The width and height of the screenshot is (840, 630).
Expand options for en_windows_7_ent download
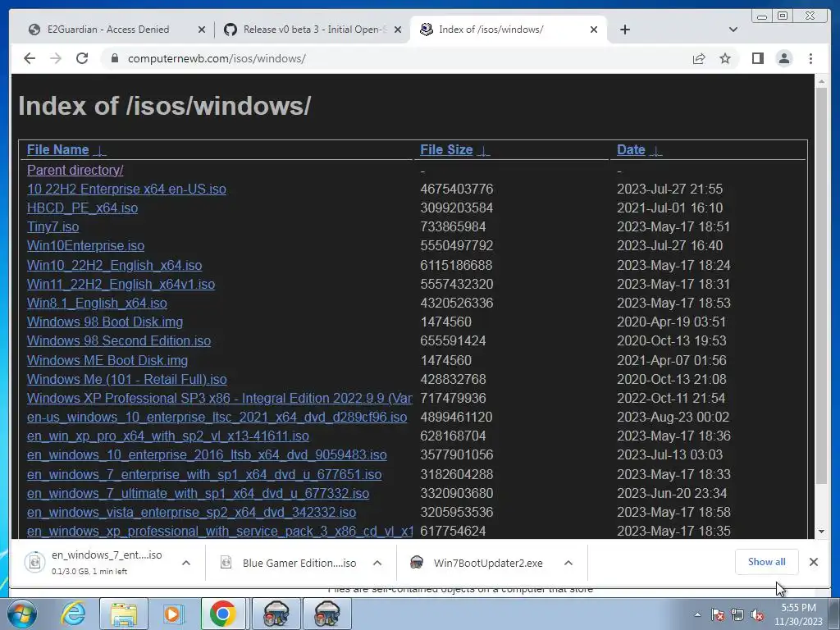[x=186, y=563]
